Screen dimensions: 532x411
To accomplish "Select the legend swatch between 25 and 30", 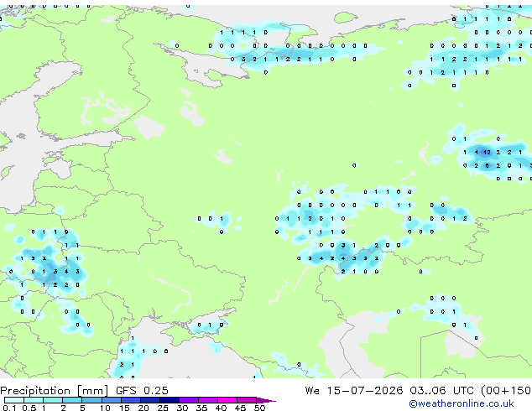I will pos(170,400).
